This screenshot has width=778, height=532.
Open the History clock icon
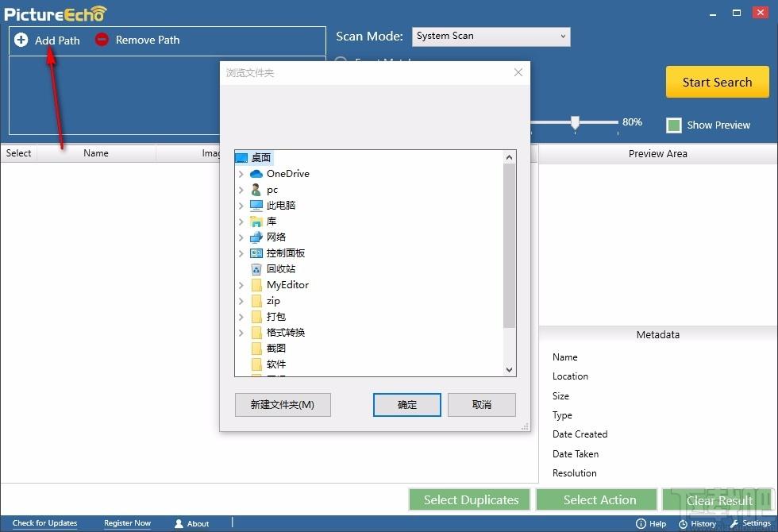click(684, 523)
